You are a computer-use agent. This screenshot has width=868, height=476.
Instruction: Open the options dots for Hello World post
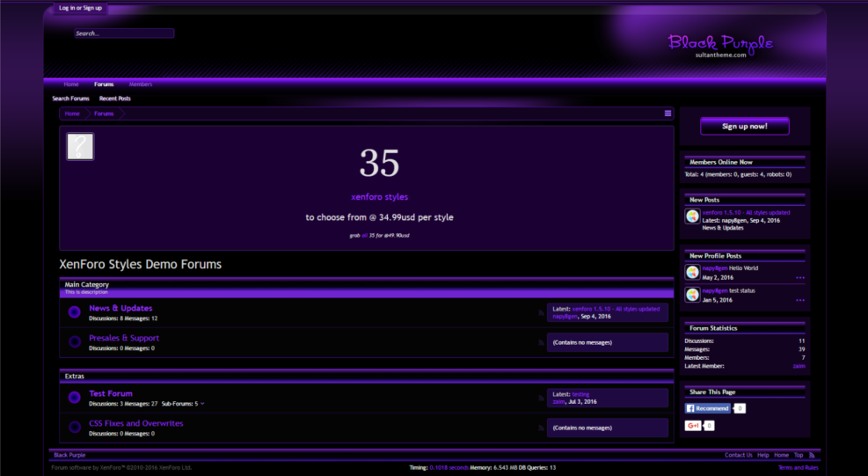[799, 278]
